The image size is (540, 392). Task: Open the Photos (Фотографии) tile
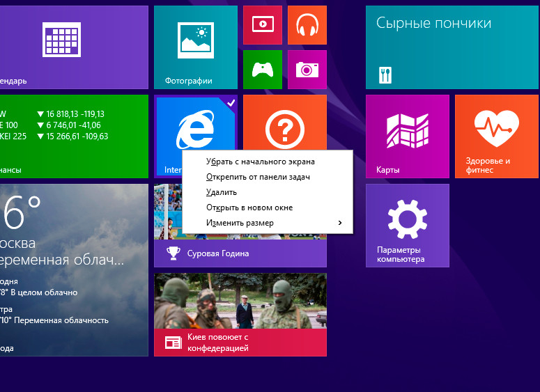point(195,46)
